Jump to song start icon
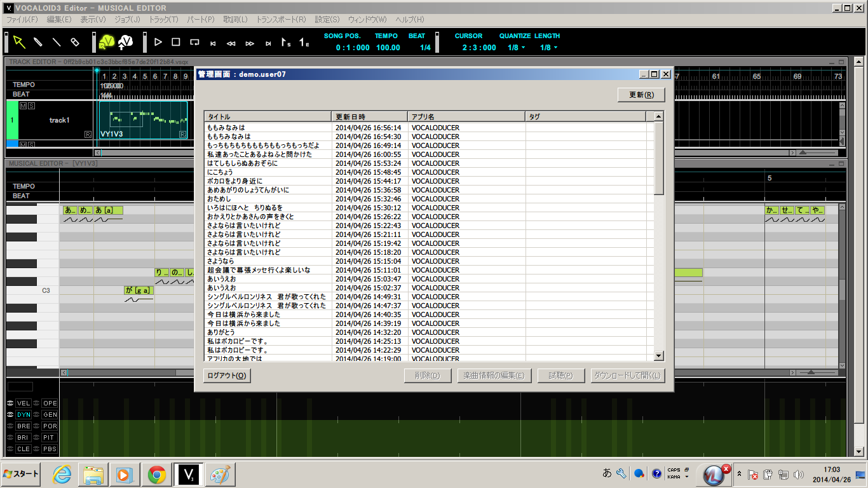 [x=213, y=43]
